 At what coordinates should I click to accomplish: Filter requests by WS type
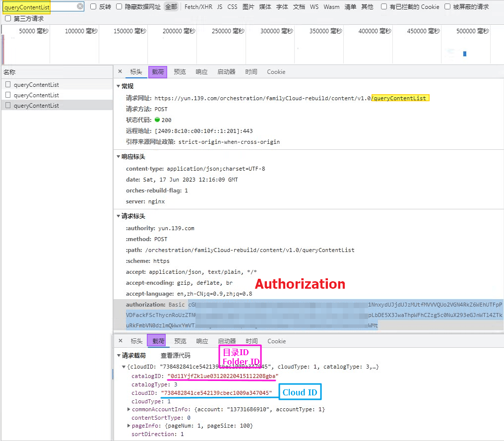pyautogui.click(x=314, y=7)
